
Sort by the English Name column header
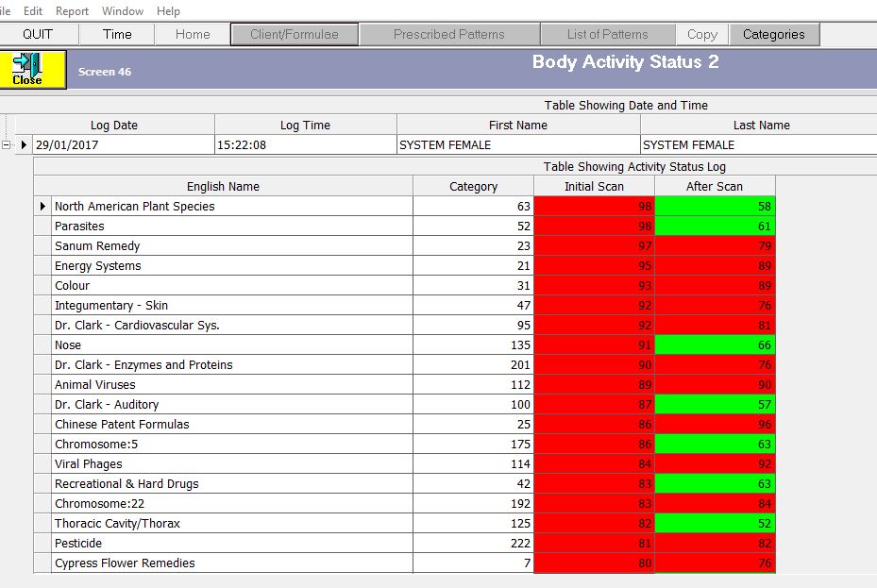223,185
